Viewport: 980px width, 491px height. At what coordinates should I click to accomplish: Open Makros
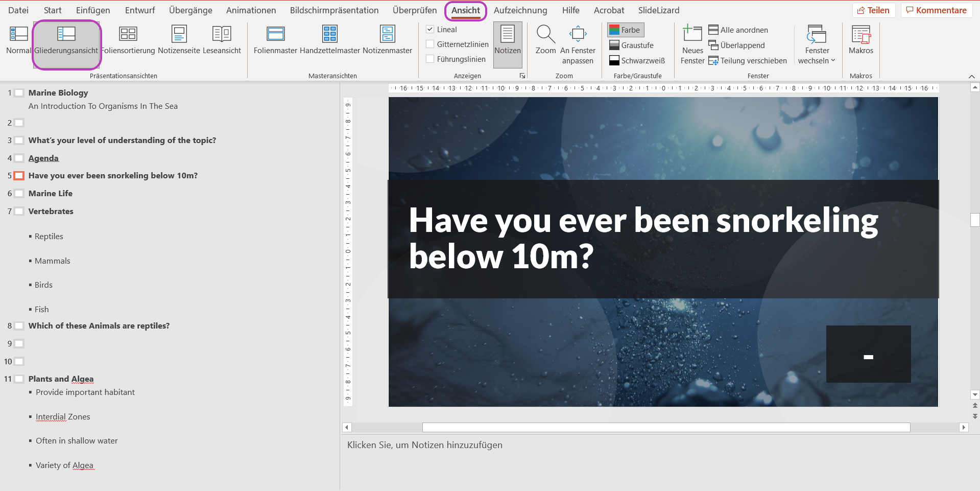click(861, 40)
